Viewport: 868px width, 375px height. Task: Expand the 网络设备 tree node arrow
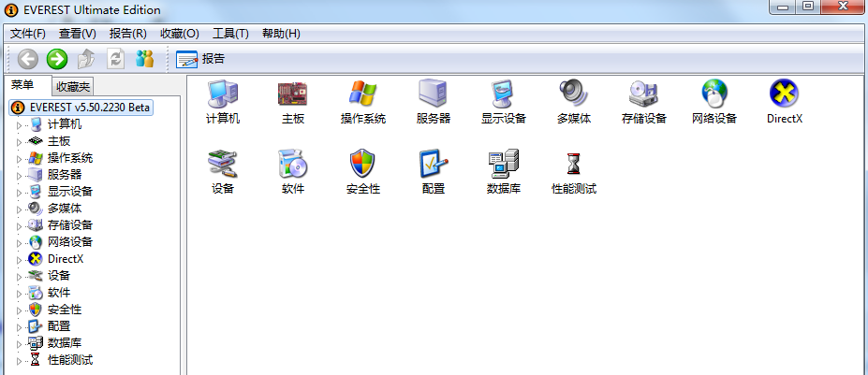coord(19,243)
